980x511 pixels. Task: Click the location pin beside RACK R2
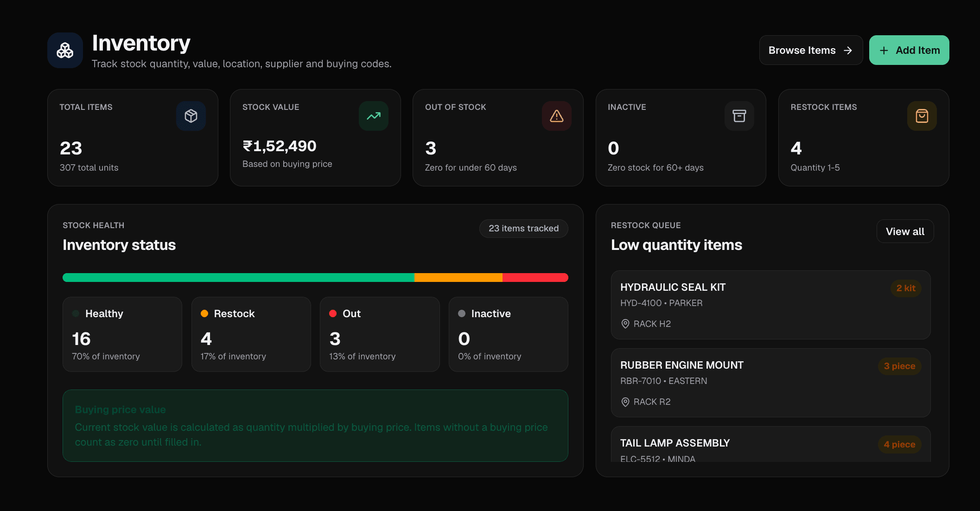(x=625, y=402)
